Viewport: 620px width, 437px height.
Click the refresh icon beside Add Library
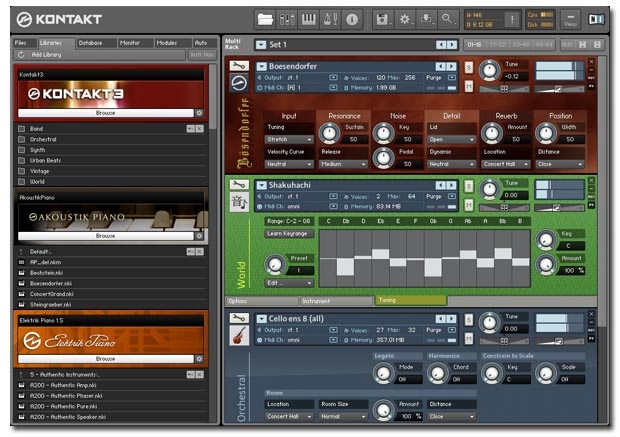(x=21, y=55)
